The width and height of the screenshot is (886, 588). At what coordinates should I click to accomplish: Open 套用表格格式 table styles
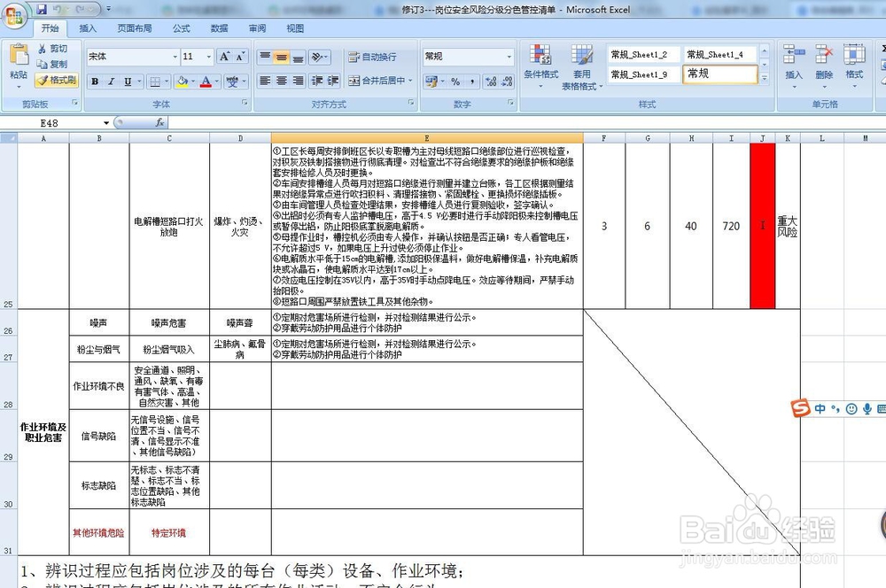click(x=582, y=66)
